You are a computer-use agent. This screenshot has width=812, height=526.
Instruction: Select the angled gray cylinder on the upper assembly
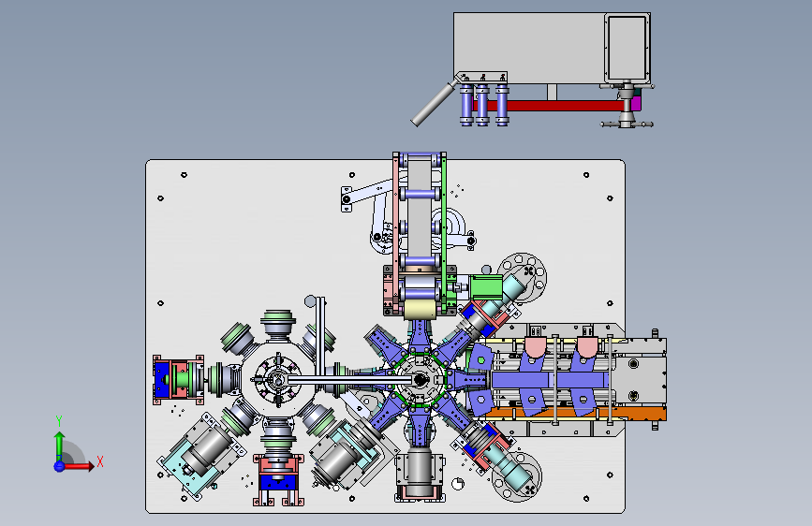[x=435, y=103]
